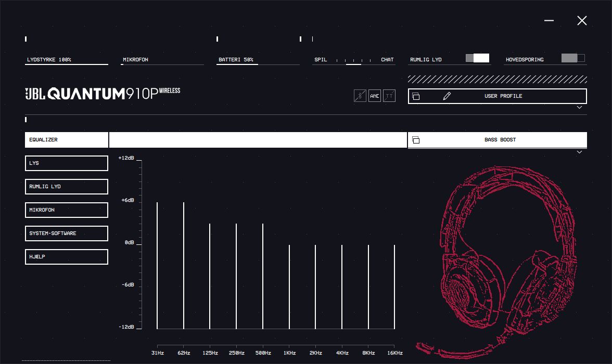Click the 0dB axis label
The width and height of the screenshot is (612, 364).
pos(129,242)
